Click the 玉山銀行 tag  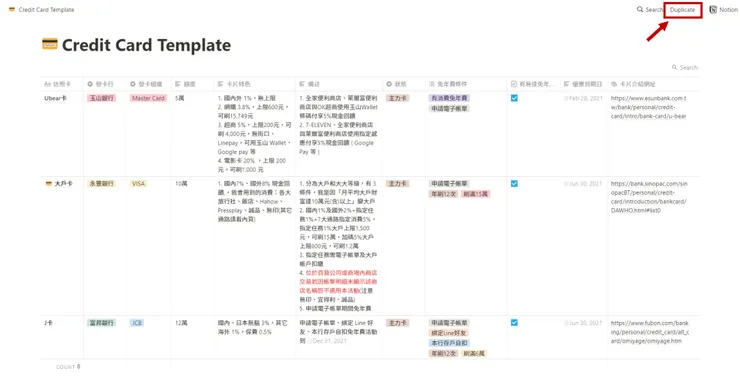pyautogui.click(x=102, y=98)
